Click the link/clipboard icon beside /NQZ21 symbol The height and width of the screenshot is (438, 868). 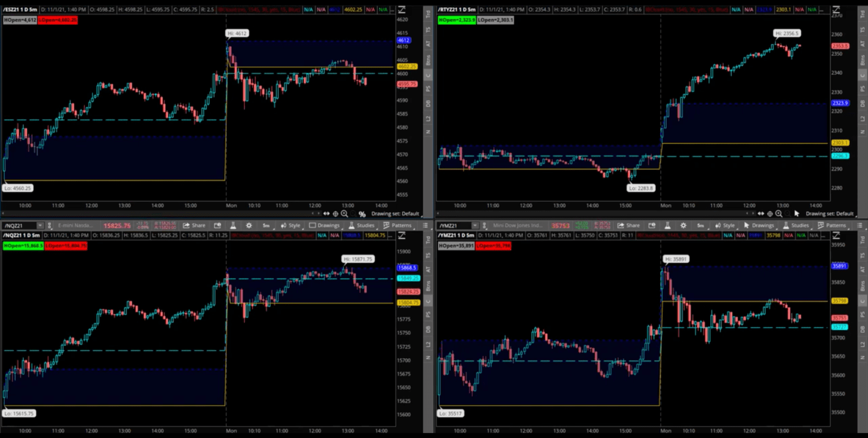point(49,225)
